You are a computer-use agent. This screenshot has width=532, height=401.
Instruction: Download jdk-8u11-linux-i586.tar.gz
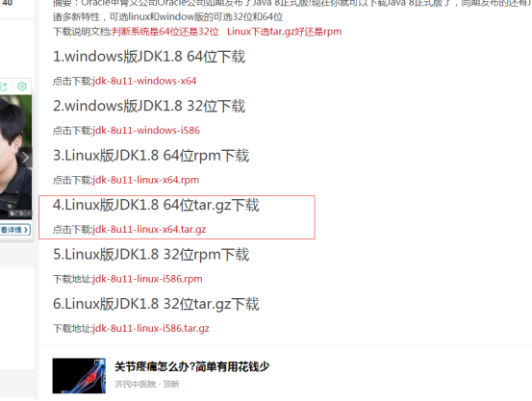(x=151, y=329)
